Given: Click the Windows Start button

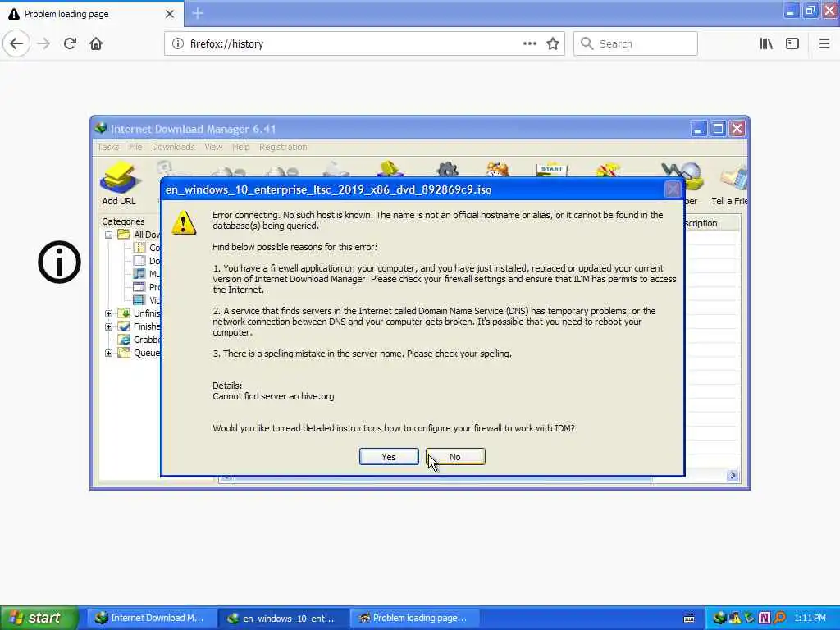Looking at the screenshot, I should point(39,618).
